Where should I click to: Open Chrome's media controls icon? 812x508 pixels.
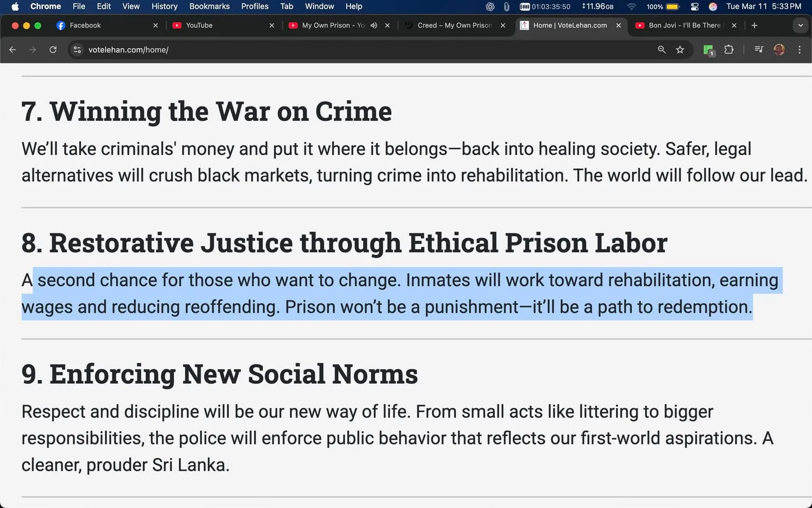point(758,50)
